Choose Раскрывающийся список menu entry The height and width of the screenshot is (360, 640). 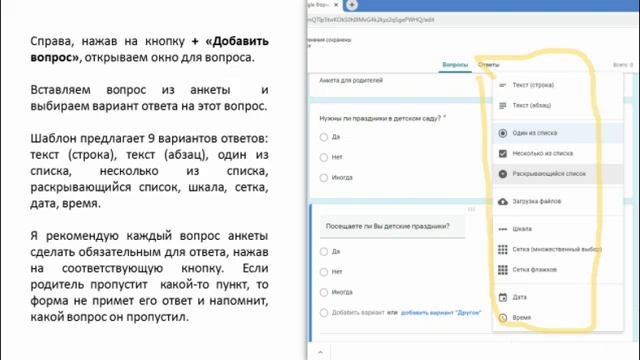(558, 174)
